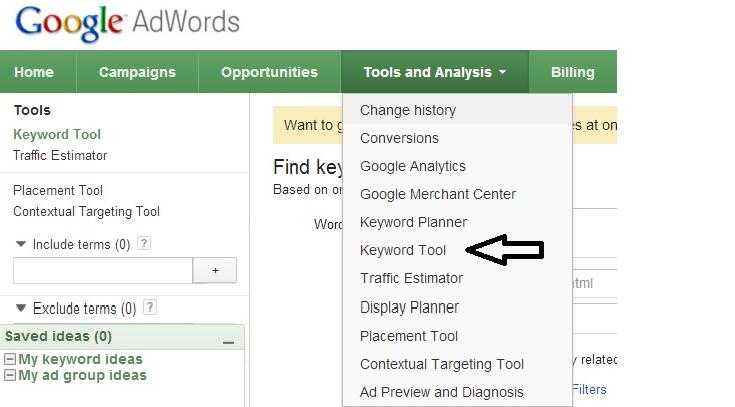Screen dimensions: 735x407
Task: Open help icon next to Exclude terms
Action: tap(150, 308)
